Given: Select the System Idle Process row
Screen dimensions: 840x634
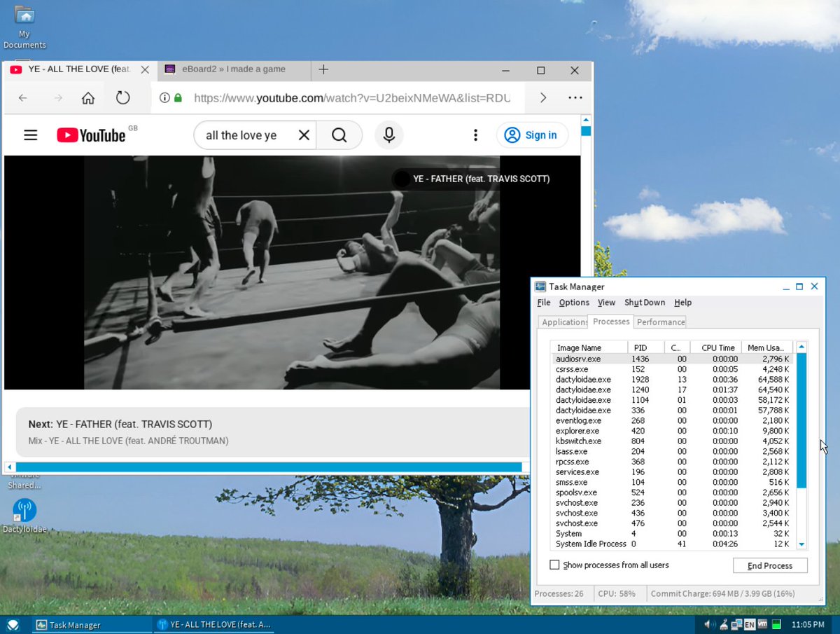Looking at the screenshot, I should 673,544.
